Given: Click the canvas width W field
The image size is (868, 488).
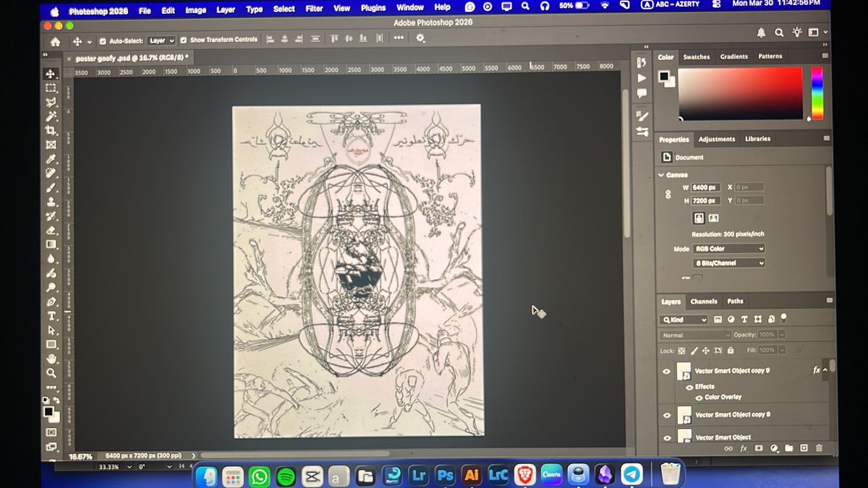Looking at the screenshot, I should 706,187.
